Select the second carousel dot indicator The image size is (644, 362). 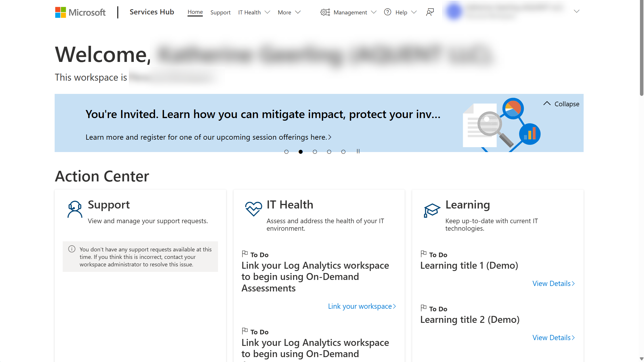tap(301, 151)
